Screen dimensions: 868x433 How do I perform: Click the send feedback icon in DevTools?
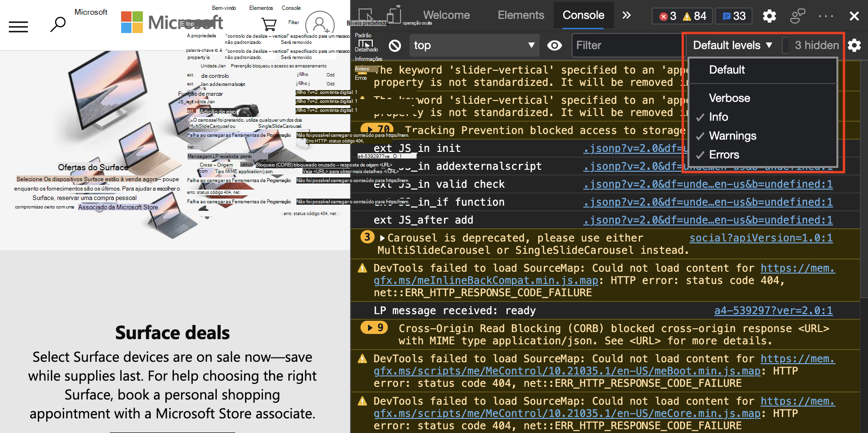click(797, 16)
